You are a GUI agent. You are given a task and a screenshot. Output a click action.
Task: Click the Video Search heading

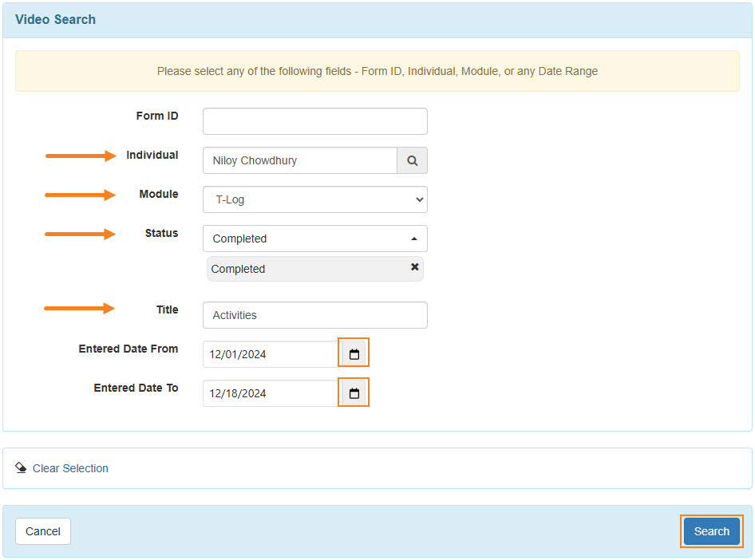[55, 19]
